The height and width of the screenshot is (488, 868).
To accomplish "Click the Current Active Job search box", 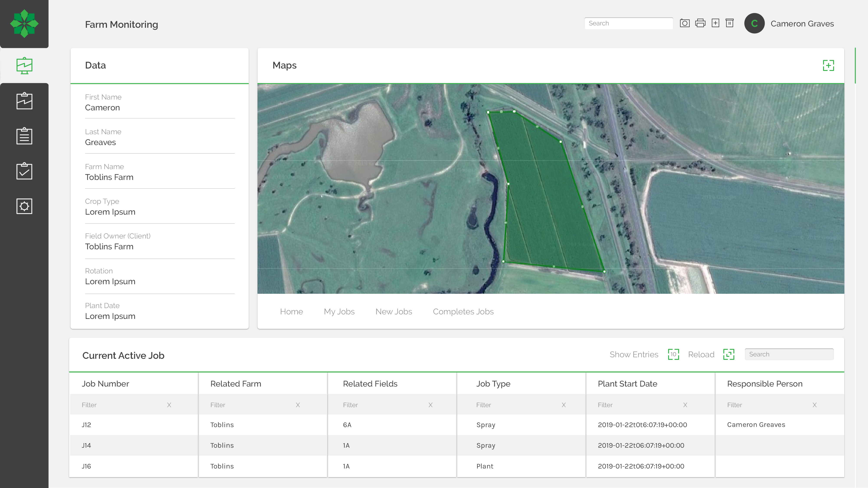I will 789,354.
